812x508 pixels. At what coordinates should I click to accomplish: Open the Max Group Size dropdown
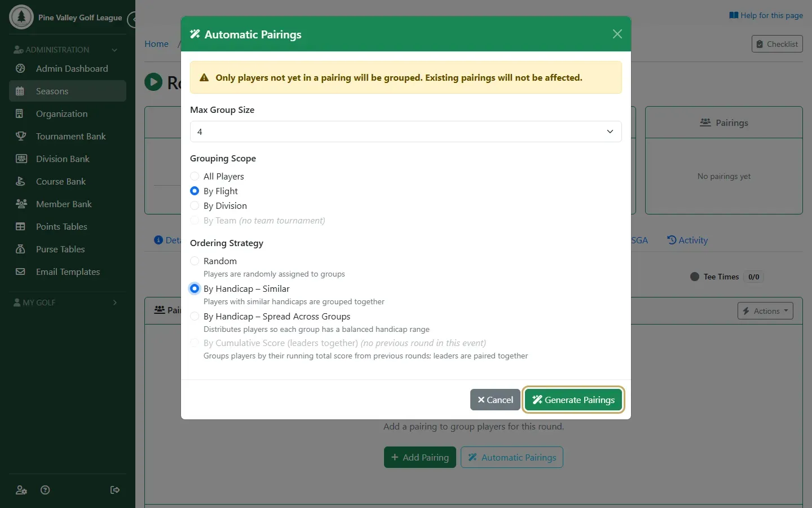tap(405, 132)
